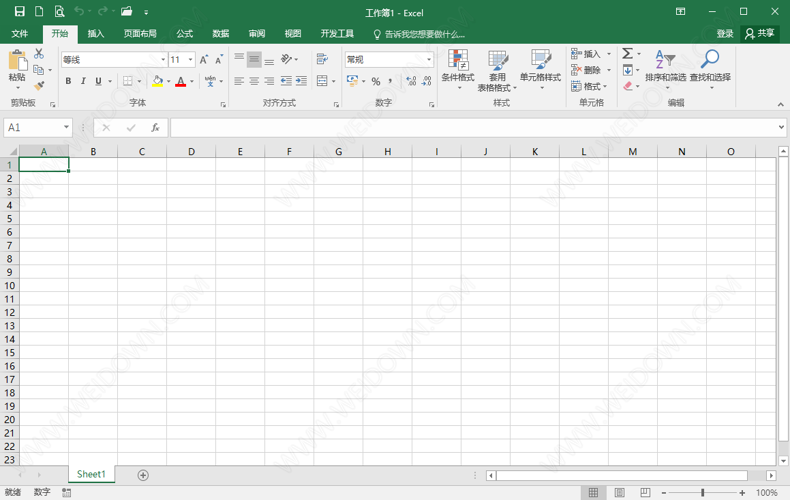
Task: Open 排序和筛选 sort and filter menu
Action: (x=666, y=70)
